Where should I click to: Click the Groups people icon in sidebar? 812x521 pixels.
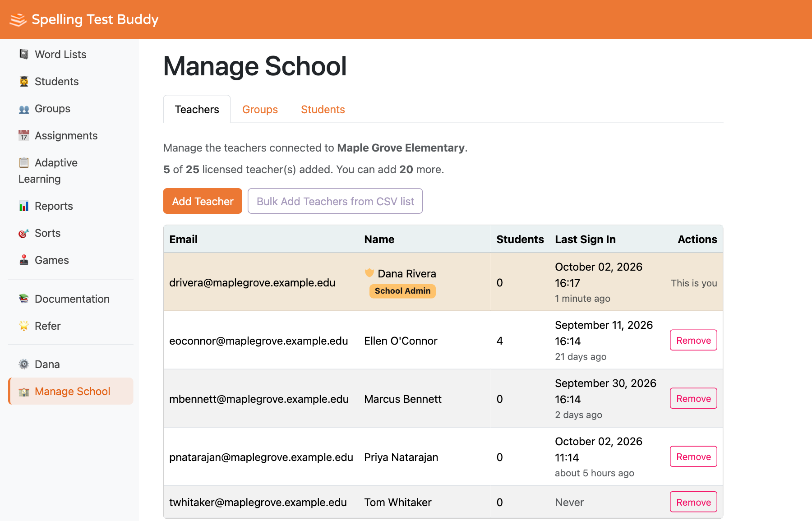[24, 109]
